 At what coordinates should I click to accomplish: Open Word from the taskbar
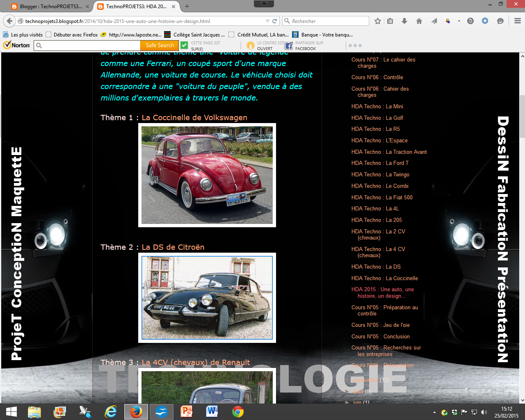[x=212, y=412]
